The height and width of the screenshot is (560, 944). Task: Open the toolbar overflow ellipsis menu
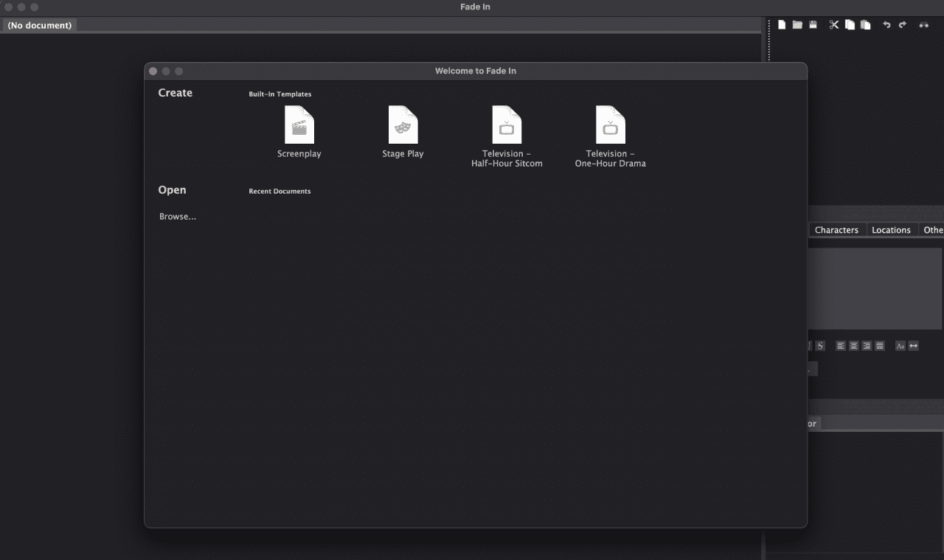(x=924, y=24)
